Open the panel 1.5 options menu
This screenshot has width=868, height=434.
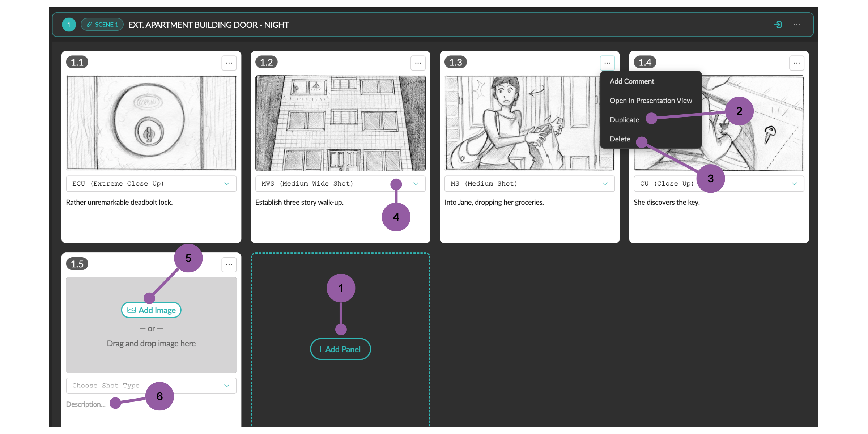[x=229, y=265]
